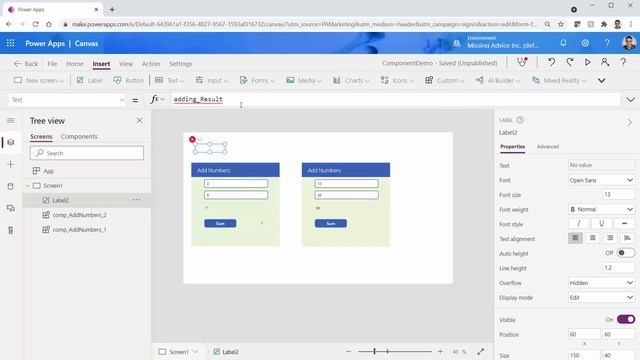The height and width of the screenshot is (360, 640).
Task: Open the Font dropdown showing Open Sans
Action: [x=601, y=180]
